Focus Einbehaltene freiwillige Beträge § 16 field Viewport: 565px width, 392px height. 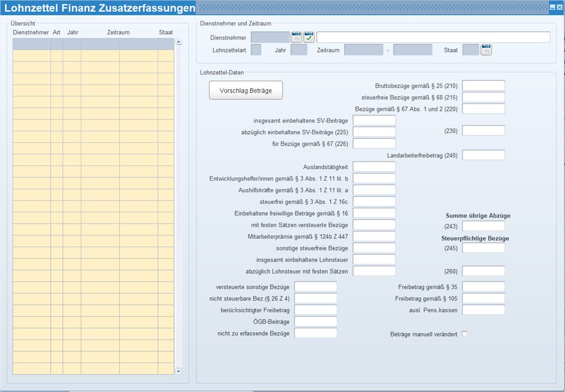tap(374, 214)
